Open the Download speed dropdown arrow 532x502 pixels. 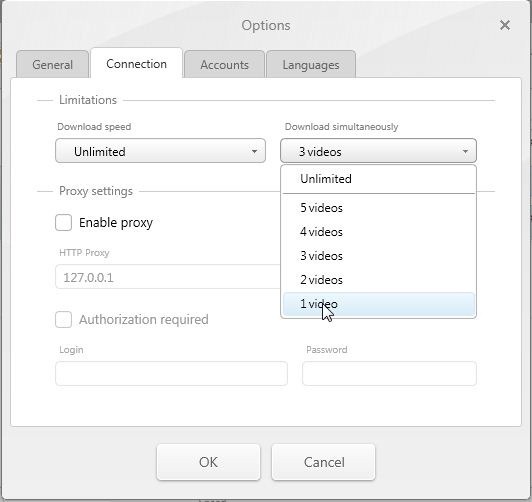tap(254, 151)
